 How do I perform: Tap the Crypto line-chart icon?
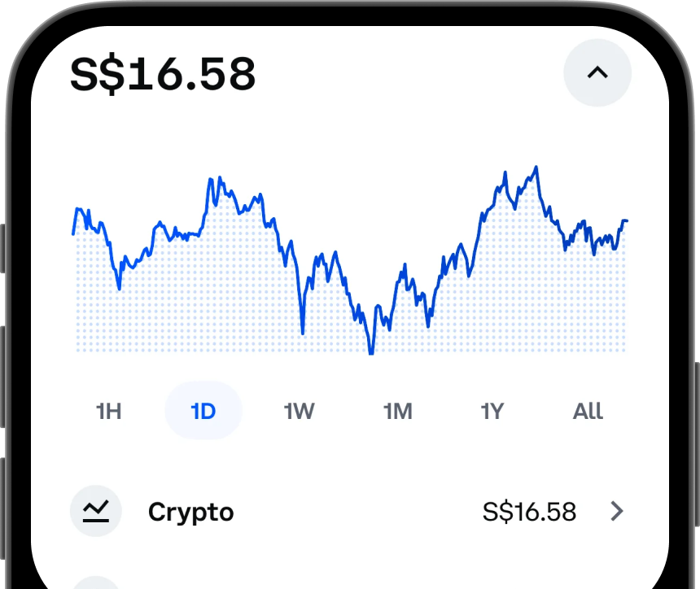tap(96, 511)
